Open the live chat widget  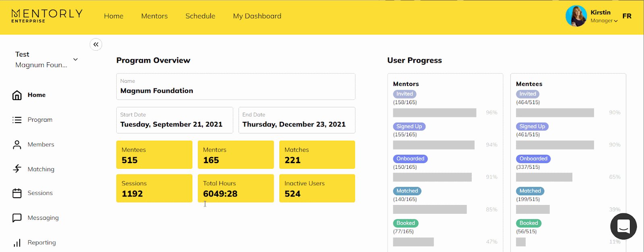(x=623, y=226)
